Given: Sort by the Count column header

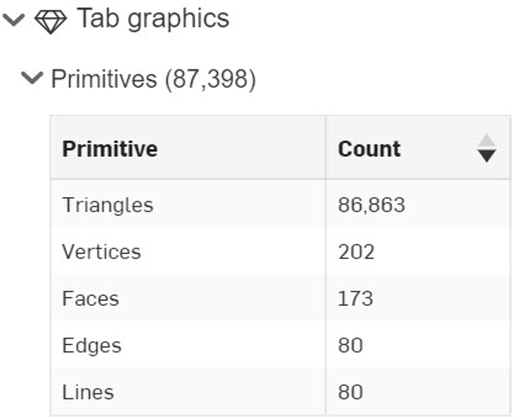Looking at the screenshot, I should pos(369,149).
